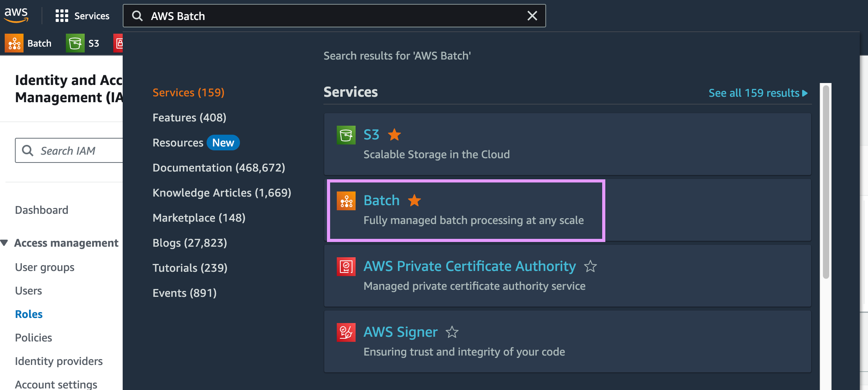Click the Private Certificate Authority icon

346,267
